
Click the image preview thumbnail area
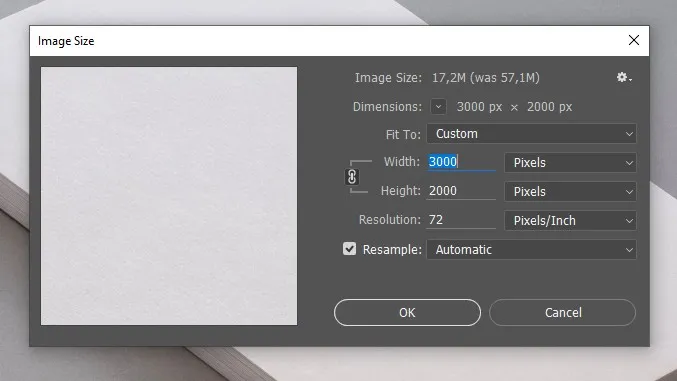point(169,196)
